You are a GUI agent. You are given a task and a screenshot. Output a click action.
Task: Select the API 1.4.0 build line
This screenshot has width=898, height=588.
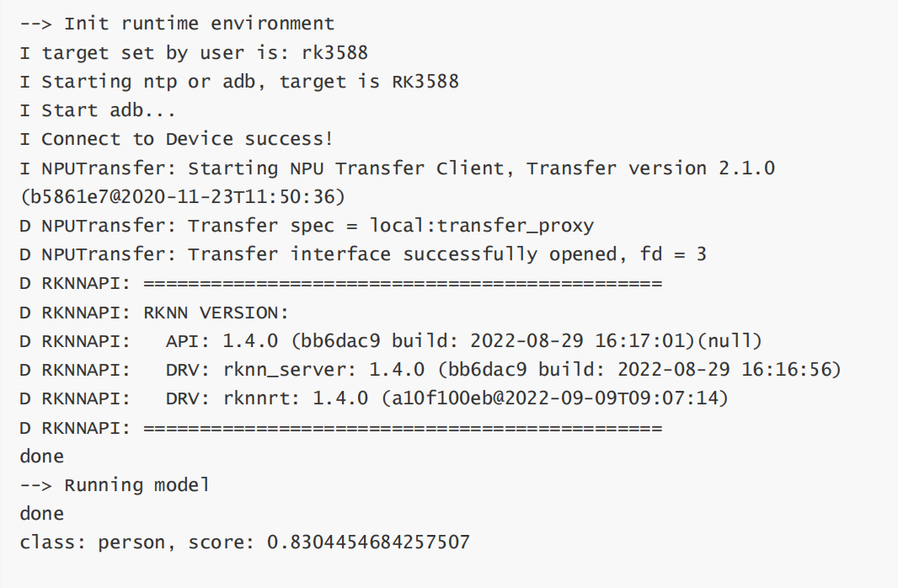[391, 341]
